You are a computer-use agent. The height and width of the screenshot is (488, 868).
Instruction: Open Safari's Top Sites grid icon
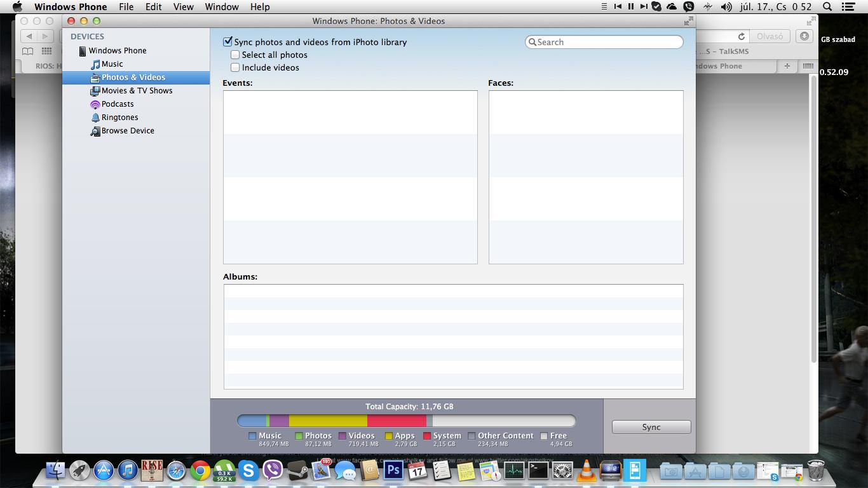click(x=46, y=51)
